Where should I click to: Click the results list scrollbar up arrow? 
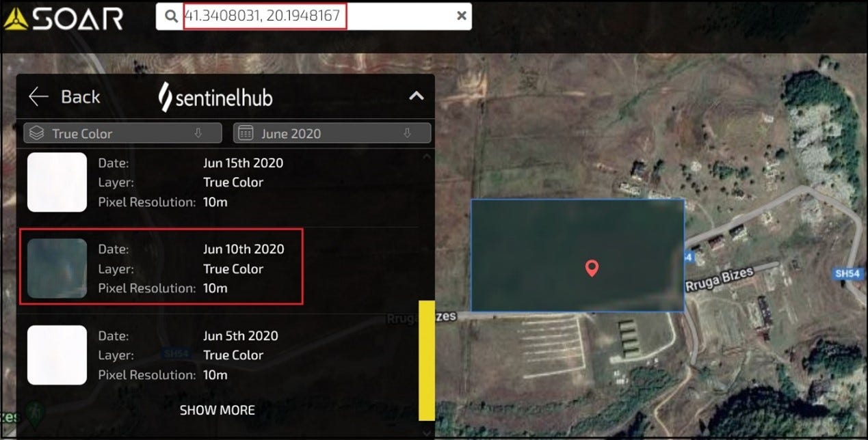click(x=427, y=156)
